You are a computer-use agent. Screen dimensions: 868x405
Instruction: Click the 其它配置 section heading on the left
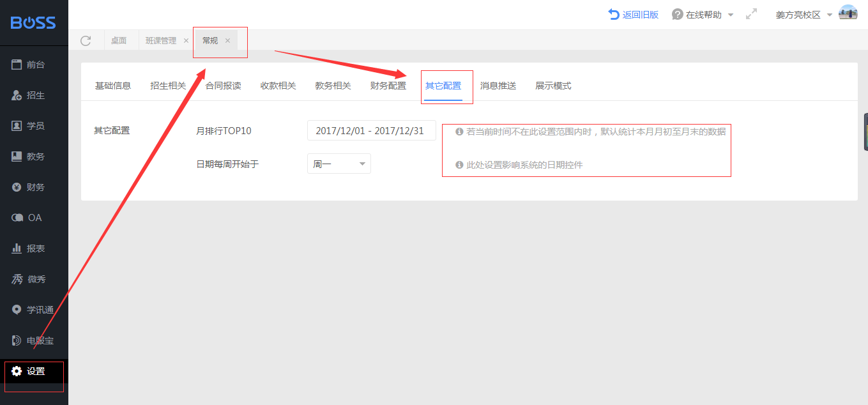[112, 130]
